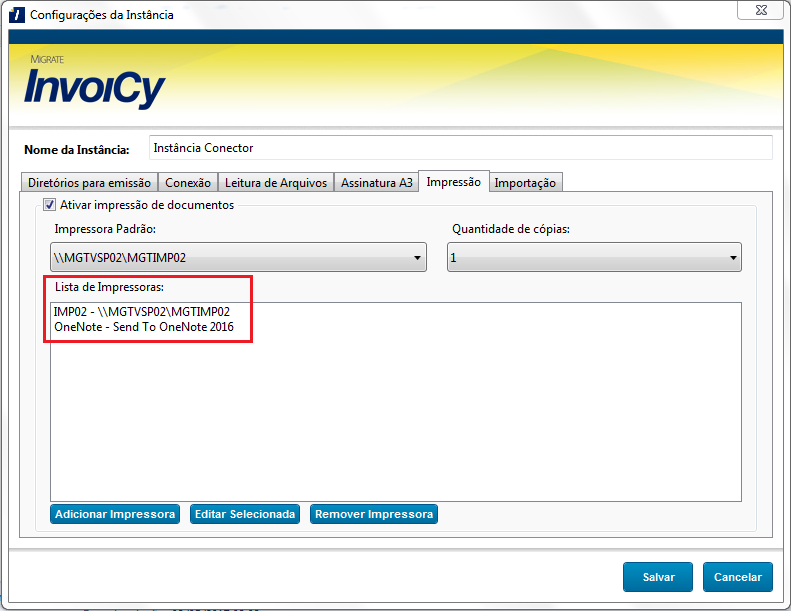
Task: Switch to the Importação tab
Action: [526, 183]
